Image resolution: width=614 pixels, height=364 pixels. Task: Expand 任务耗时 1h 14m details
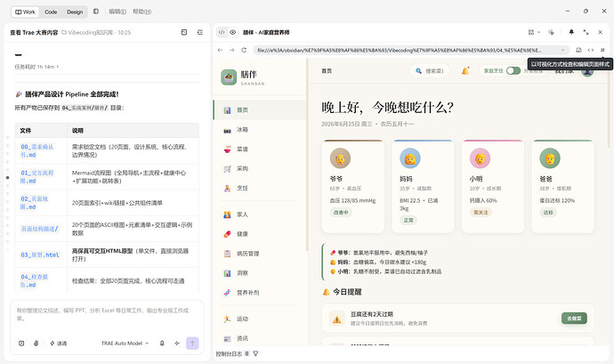coord(36,67)
